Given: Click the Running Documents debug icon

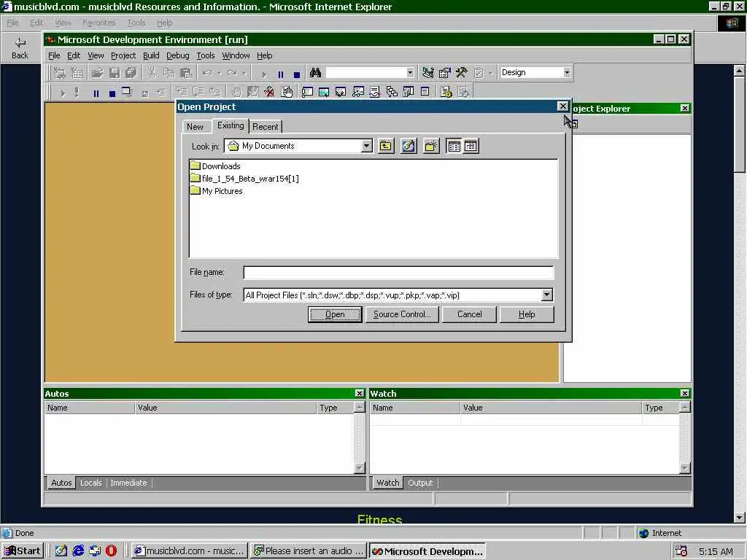Looking at the screenshot, I should (x=409, y=92).
